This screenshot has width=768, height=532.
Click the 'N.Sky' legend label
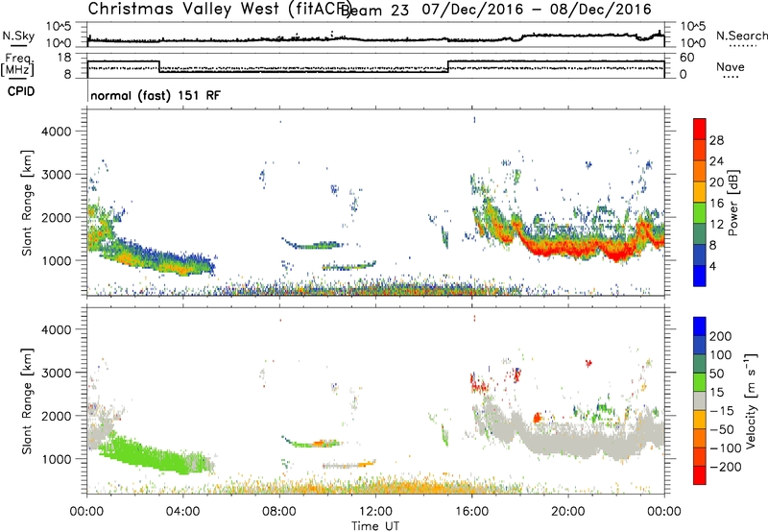click(18, 36)
